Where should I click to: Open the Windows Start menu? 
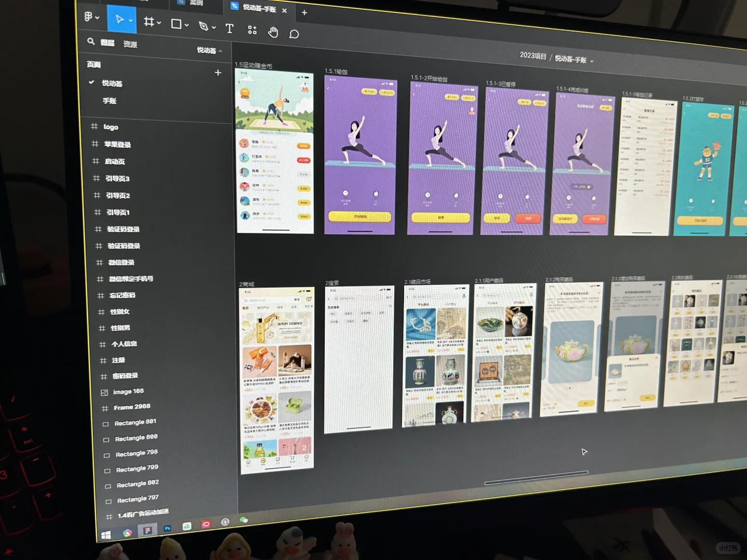[106, 535]
